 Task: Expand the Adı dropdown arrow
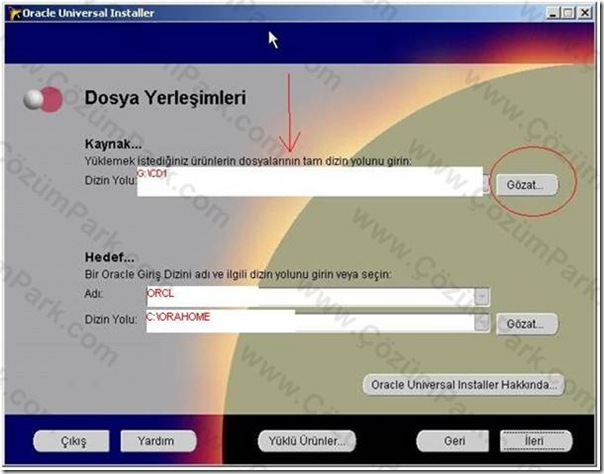pos(482,297)
